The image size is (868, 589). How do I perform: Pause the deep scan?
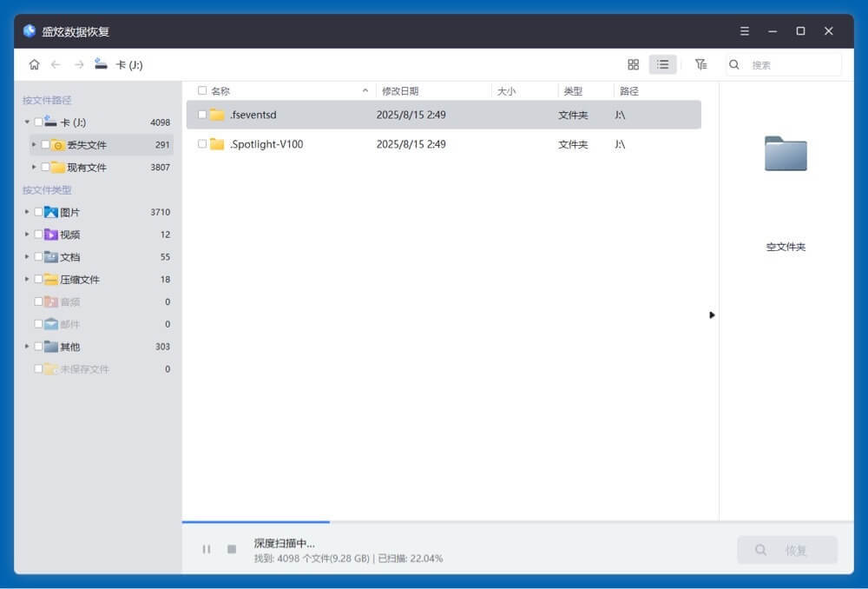click(x=207, y=549)
